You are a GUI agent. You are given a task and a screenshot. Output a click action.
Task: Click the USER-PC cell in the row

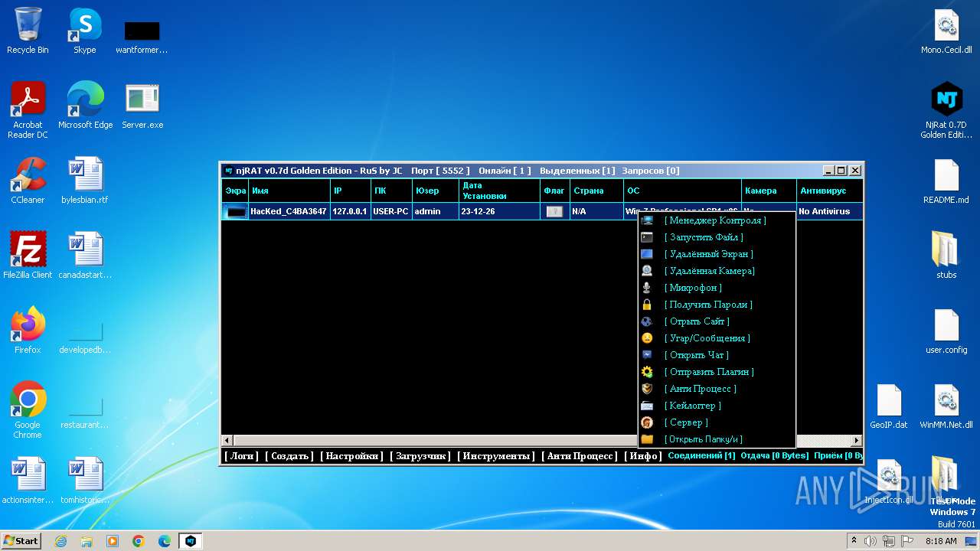click(390, 211)
